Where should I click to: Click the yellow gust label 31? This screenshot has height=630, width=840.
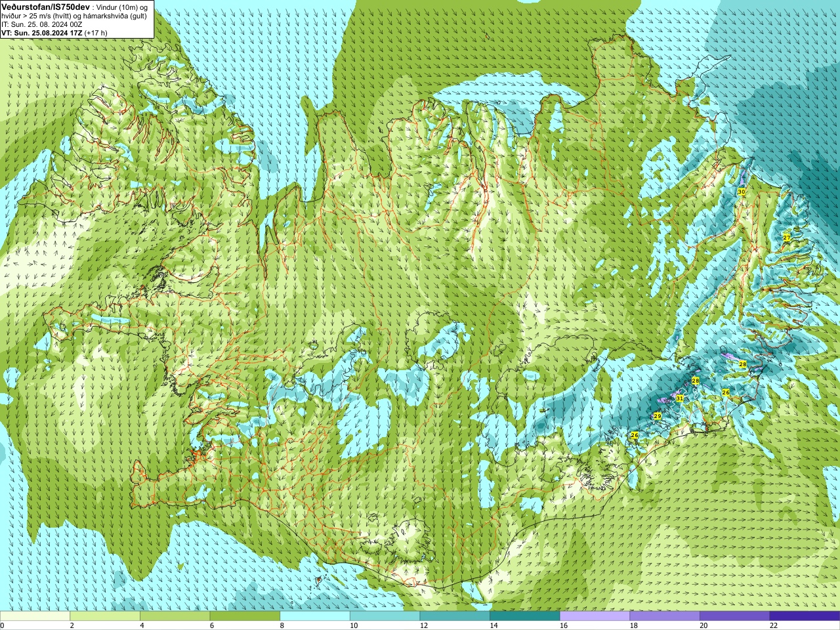(x=680, y=398)
